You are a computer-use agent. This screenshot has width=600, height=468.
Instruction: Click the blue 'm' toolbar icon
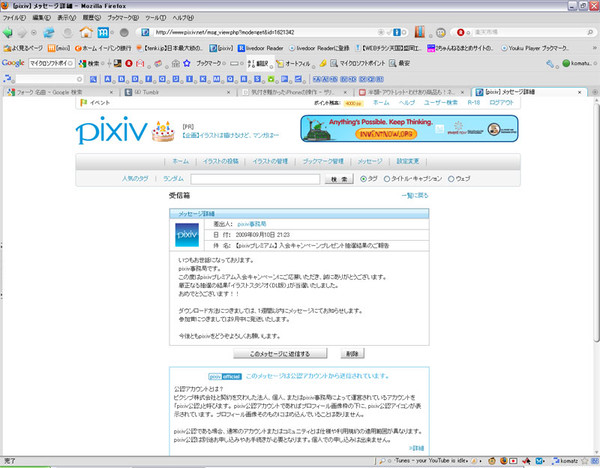click(x=103, y=33)
